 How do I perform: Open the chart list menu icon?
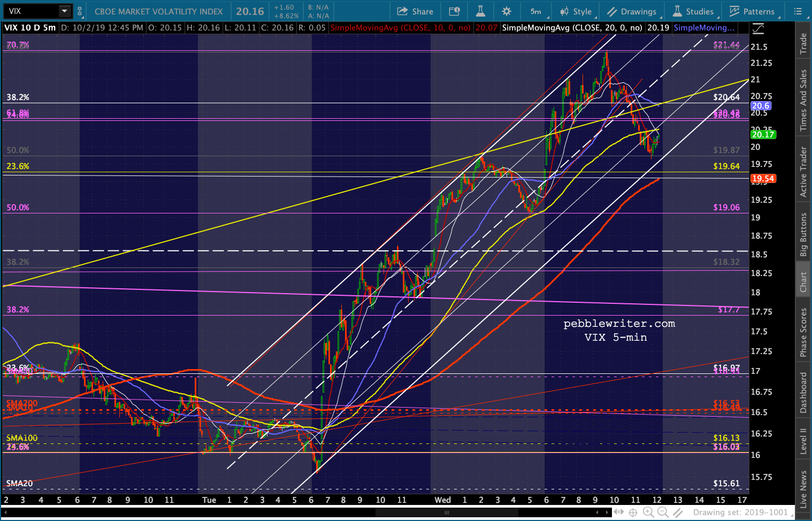pyautogui.click(x=798, y=11)
